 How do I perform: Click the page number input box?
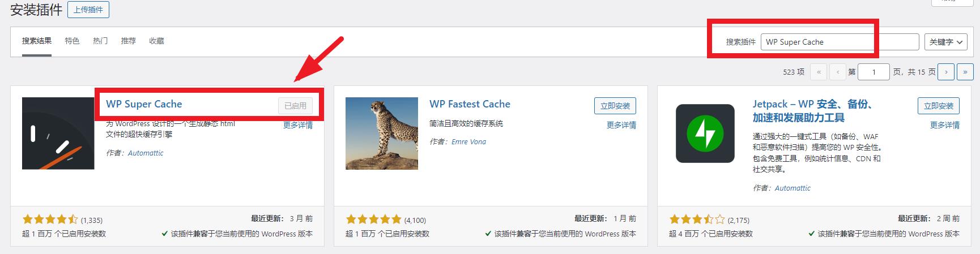coord(874,72)
